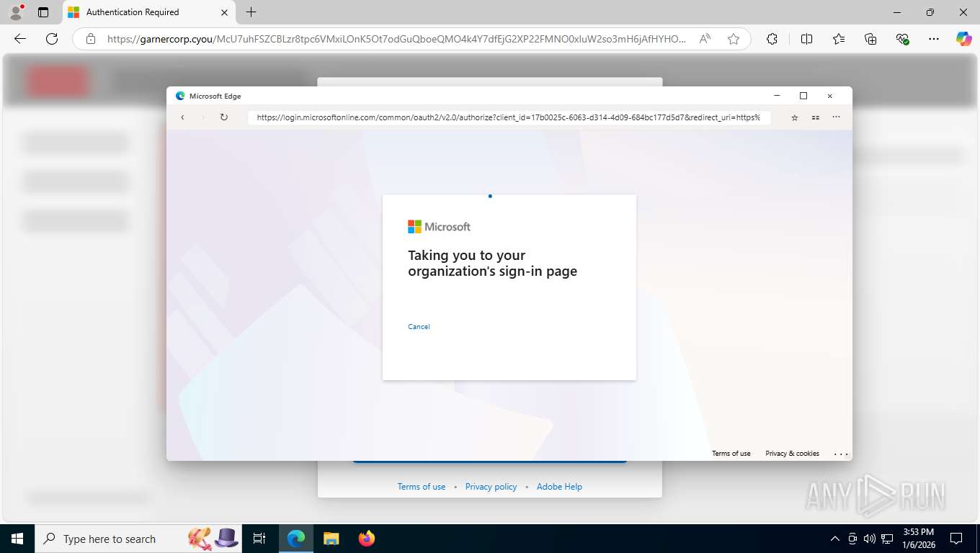
Task: Open the Adobe Help link
Action: [559, 487]
